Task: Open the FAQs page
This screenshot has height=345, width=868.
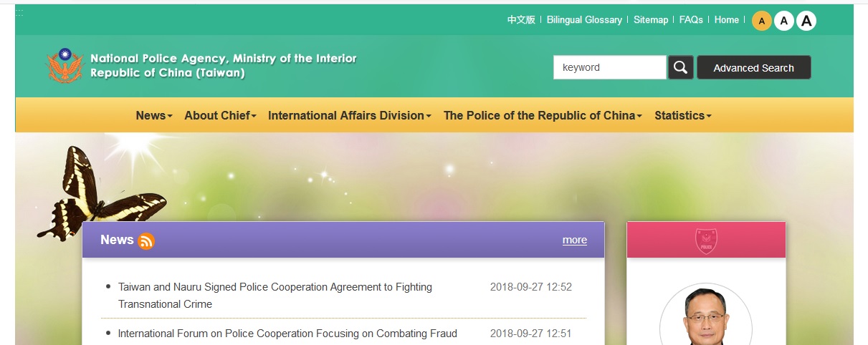Action: point(691,20)
